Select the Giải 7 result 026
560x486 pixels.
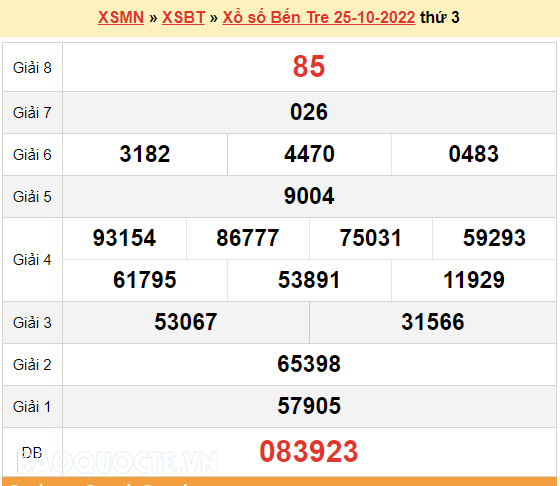309,112
